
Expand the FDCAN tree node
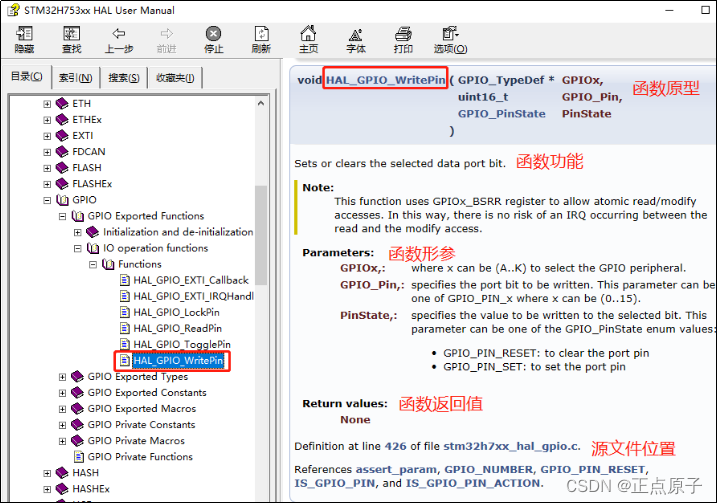coord(47,152)
